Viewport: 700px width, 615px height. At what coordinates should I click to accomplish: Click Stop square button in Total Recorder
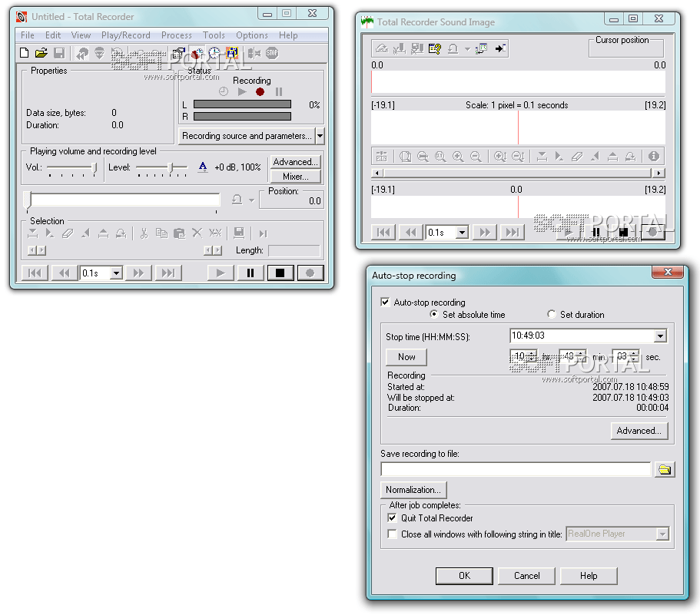280,273
